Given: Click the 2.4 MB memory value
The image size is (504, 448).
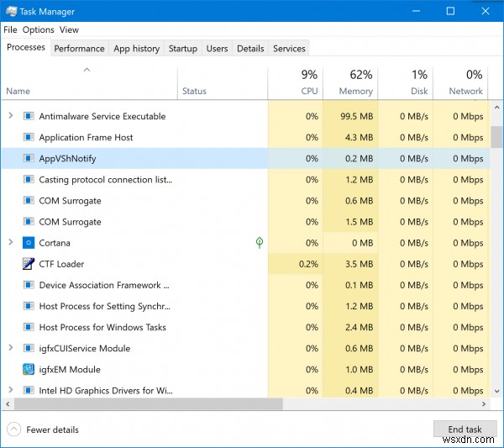Looking at the screenshot, I should 359,327.
